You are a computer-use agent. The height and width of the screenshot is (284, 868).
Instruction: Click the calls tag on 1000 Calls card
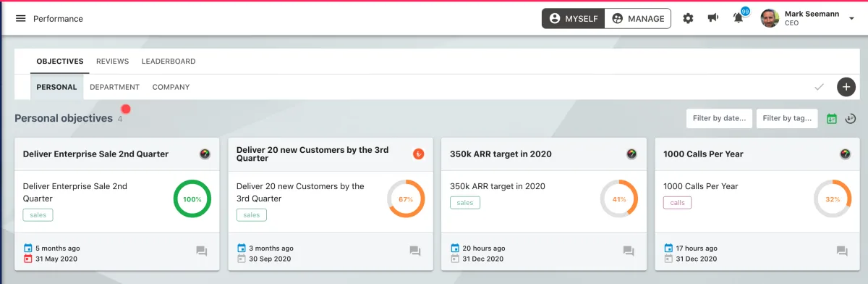(x=677, y=203)
